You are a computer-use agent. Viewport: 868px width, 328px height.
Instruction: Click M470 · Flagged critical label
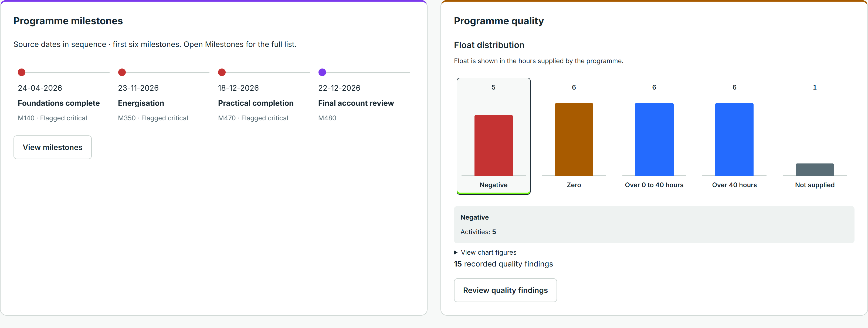click(253, 118)
